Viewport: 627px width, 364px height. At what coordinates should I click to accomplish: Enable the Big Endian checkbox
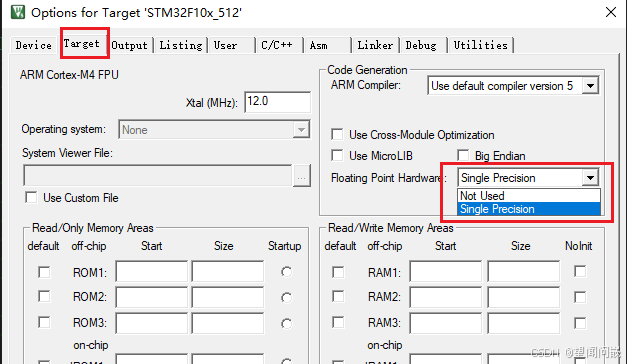point(463,155)
